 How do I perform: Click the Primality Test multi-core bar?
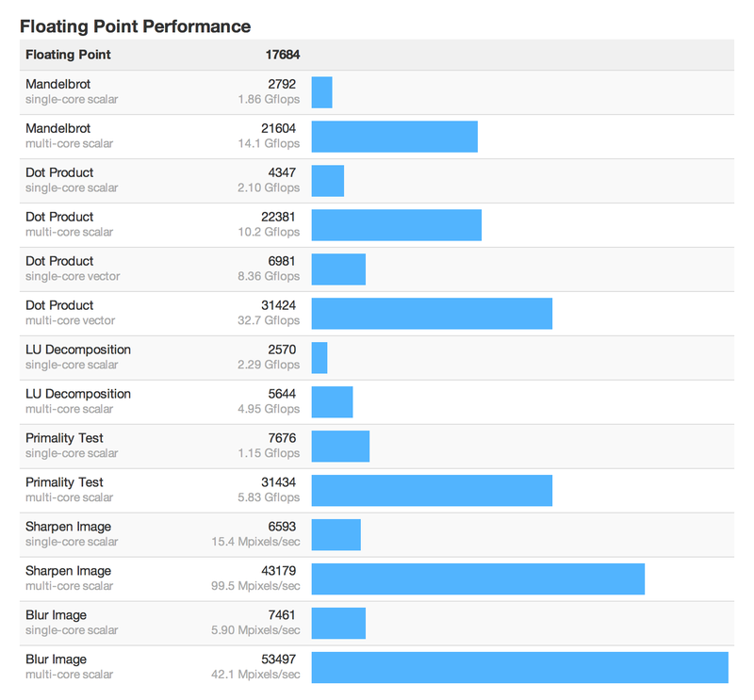[432, 491]
